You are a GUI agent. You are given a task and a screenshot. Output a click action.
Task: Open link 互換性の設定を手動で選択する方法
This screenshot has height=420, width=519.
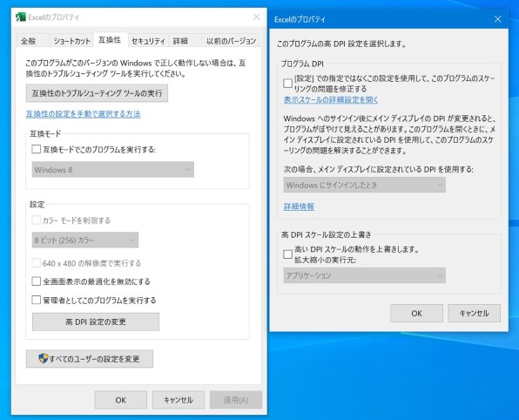click(x=83, y=114)
